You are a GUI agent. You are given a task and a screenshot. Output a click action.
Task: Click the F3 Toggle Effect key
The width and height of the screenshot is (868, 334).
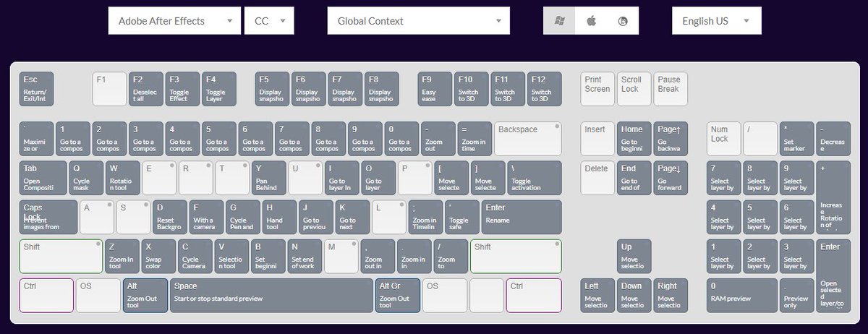point(182,89)
